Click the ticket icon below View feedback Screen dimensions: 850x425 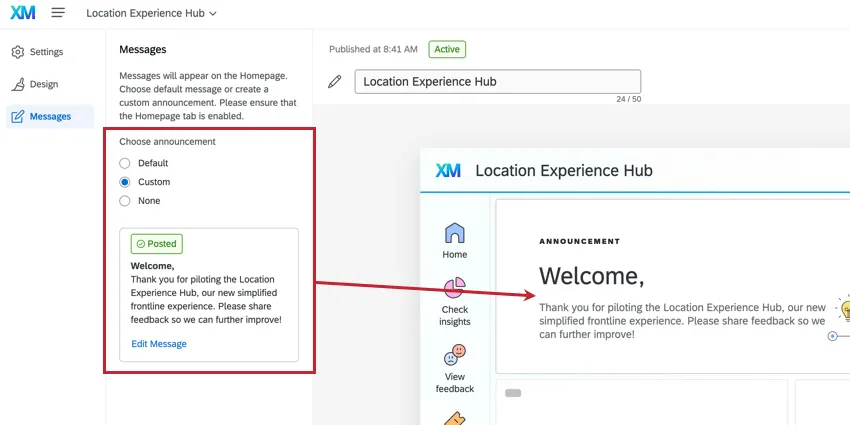point(455,418)
